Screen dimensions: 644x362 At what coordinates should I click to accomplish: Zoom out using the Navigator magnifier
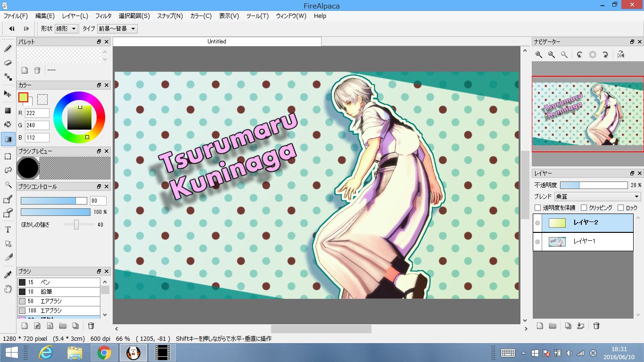click(552, 55)
